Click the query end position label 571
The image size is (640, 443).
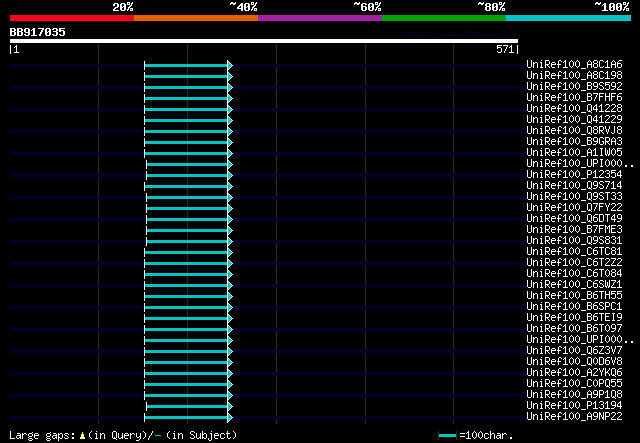click(505, 49)
